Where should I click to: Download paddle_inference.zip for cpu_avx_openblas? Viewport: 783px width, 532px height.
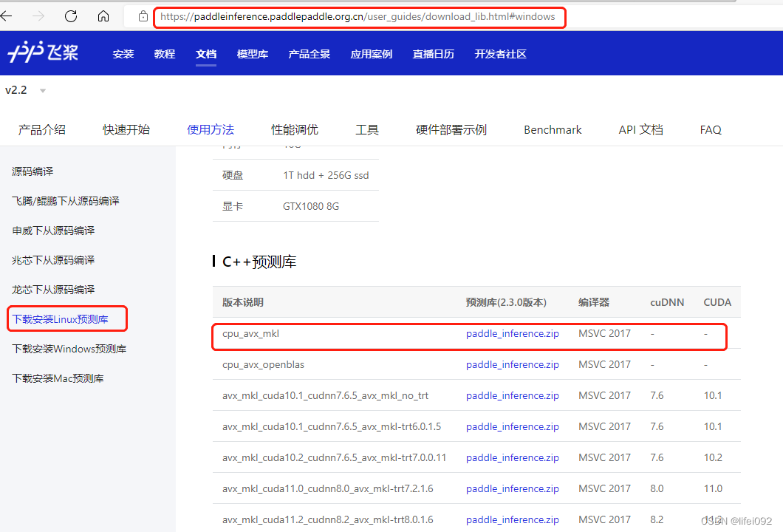click(513, 365)
